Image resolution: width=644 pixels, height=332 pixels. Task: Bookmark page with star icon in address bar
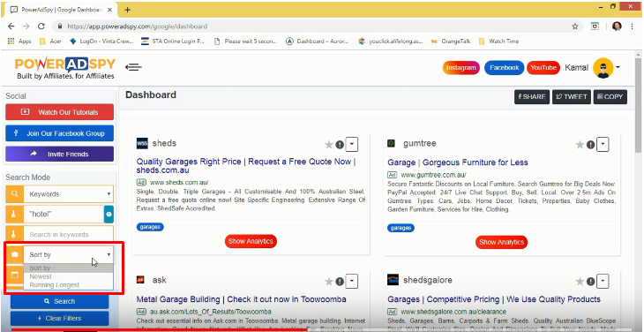[575, 26]
